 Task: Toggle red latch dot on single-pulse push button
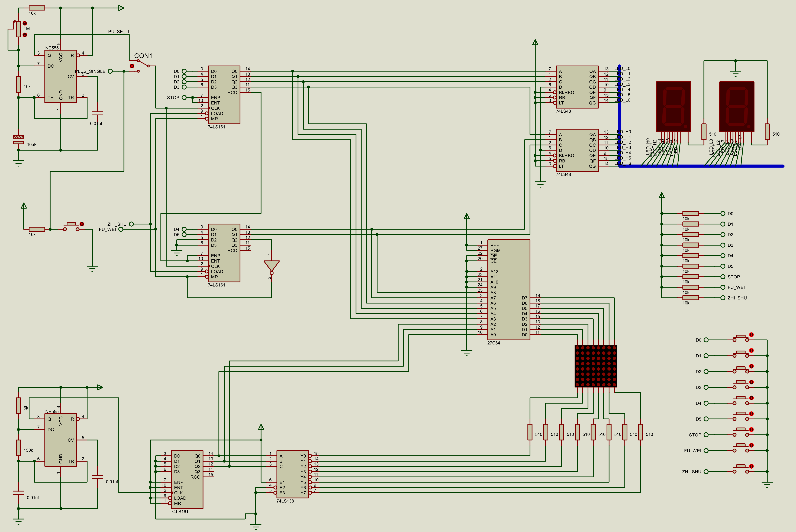[82, 224]
